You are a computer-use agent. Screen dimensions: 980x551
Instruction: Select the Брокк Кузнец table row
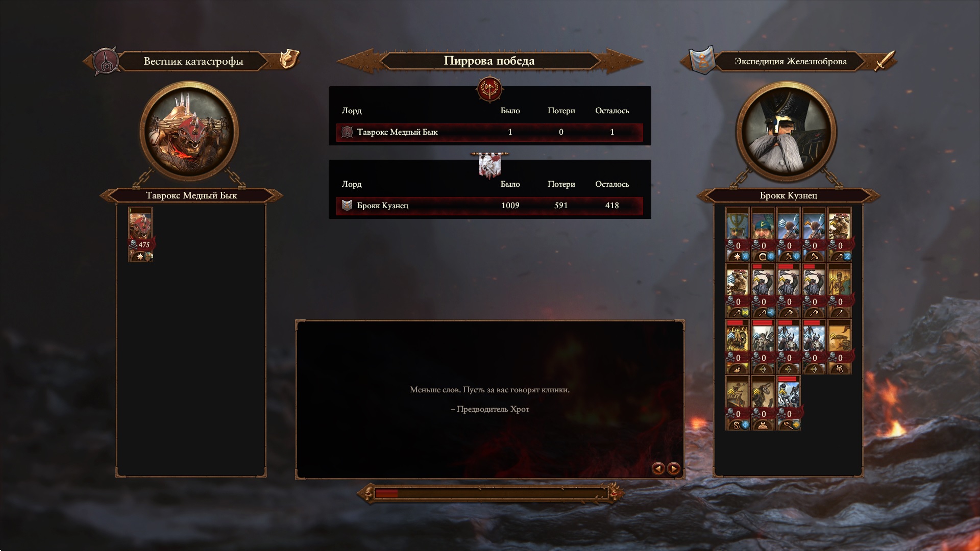point(489,206)
